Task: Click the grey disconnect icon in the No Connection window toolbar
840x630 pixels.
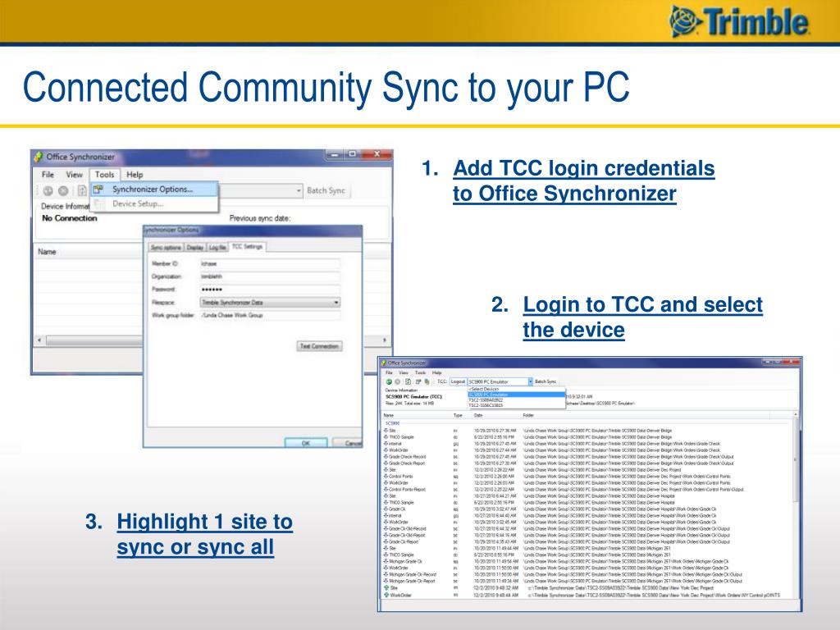Action: click(63, 190)
